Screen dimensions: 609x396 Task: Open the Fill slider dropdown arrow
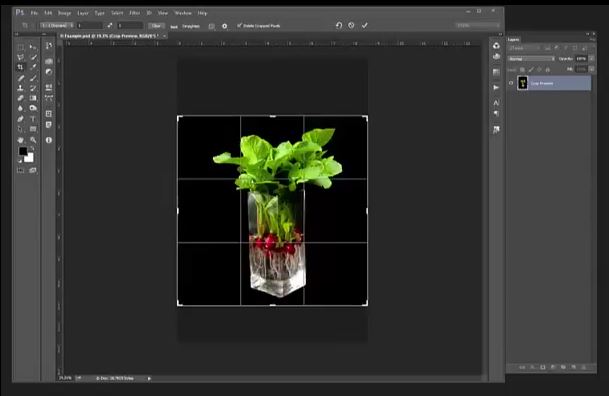click(x=592, y=69)
